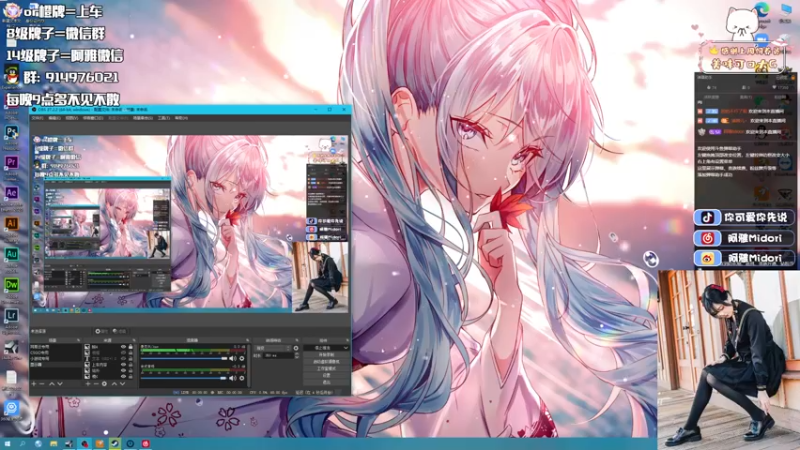Open the scene transition type combo box
Image resolution: width=800 pixels, height=450 pixels.
(273, 348)
